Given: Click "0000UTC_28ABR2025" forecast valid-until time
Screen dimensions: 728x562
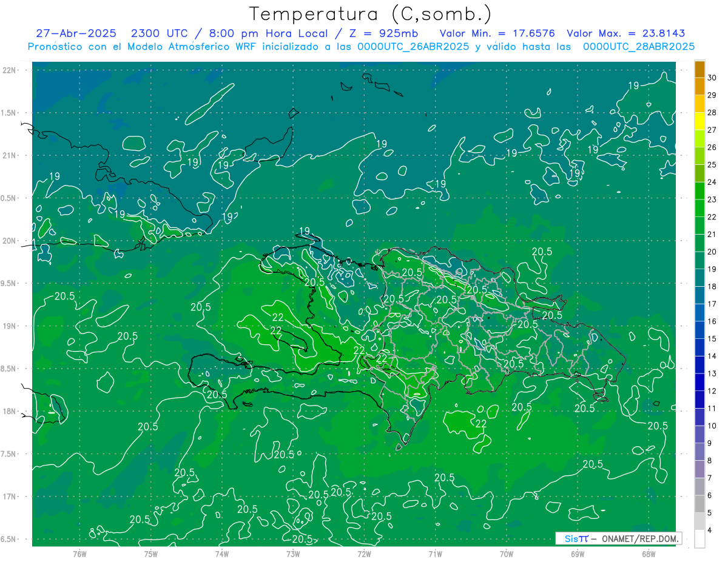Looking at the screenshot, I should point(638,47).
